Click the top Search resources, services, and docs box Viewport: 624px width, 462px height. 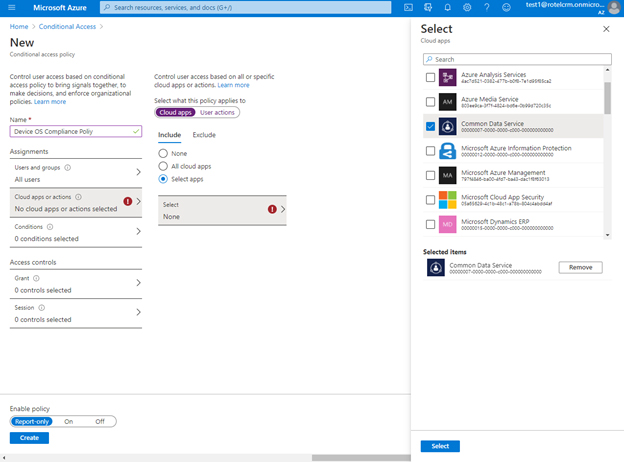246,8
